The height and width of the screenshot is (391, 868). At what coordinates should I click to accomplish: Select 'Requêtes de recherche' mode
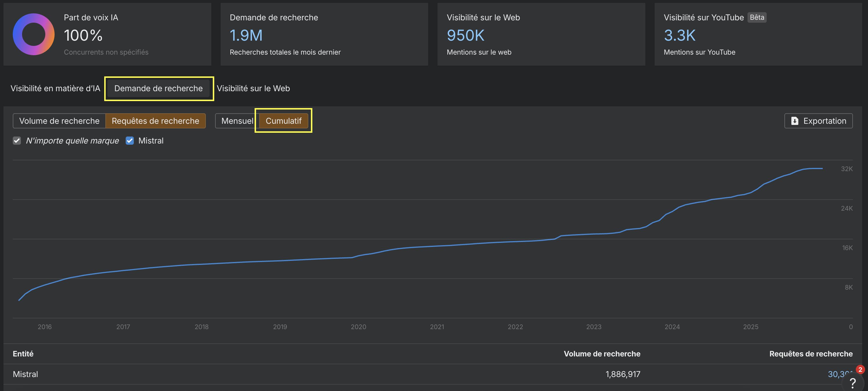click(x=155, y=121)
